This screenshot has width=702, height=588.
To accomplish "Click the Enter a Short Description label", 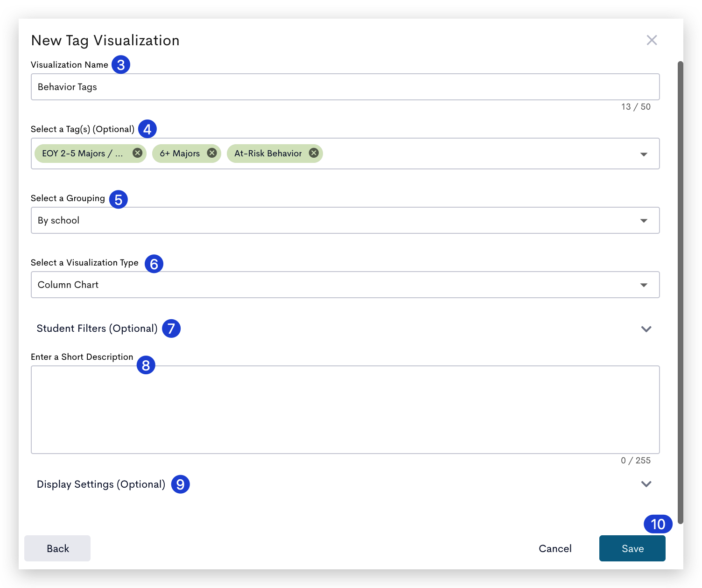I will (x=82, y=357).
